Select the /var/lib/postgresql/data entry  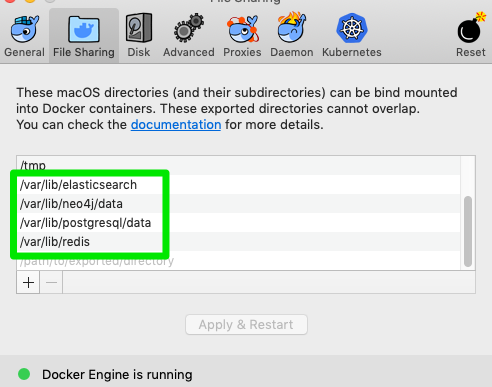click(x=238, y=223)
